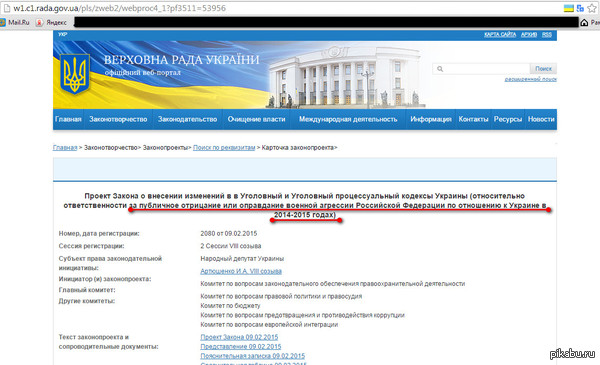Open the Очищение власти menu item
The width and height of the screenshot is (600, 365).
point(256,119)
